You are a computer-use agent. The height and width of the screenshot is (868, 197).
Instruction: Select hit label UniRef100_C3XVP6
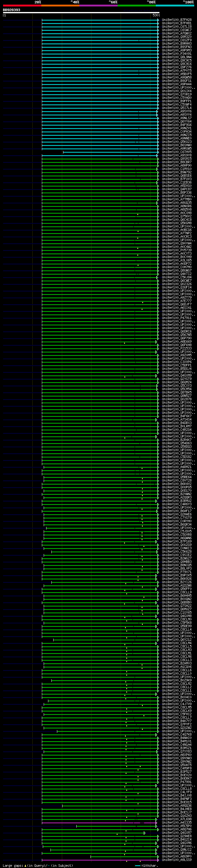click(177, 362)
